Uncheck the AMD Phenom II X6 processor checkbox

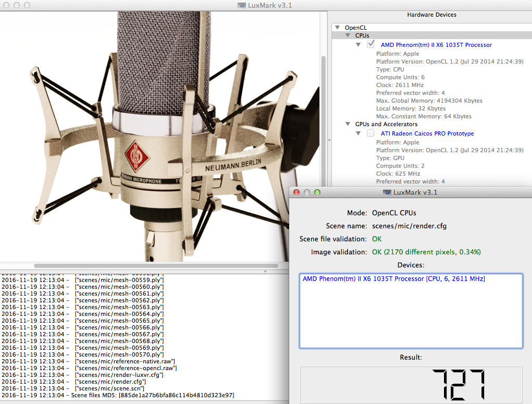(x=370, y=44)
